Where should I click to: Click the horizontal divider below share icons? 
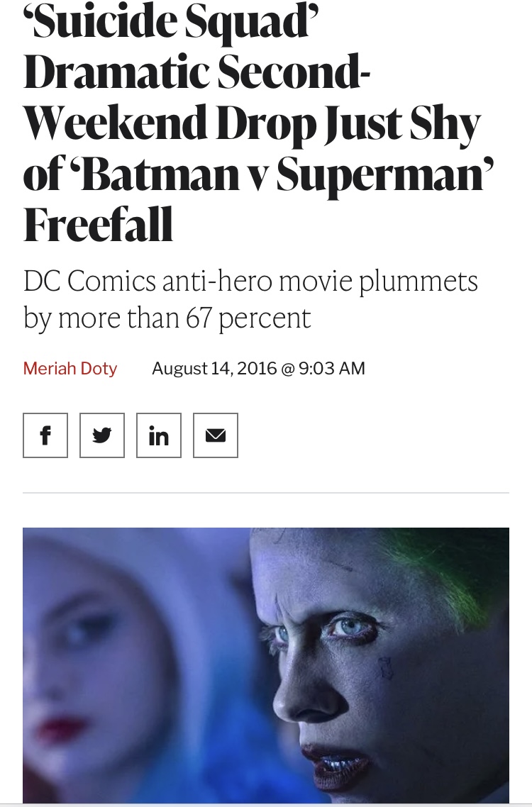click(x=266, y=492)
